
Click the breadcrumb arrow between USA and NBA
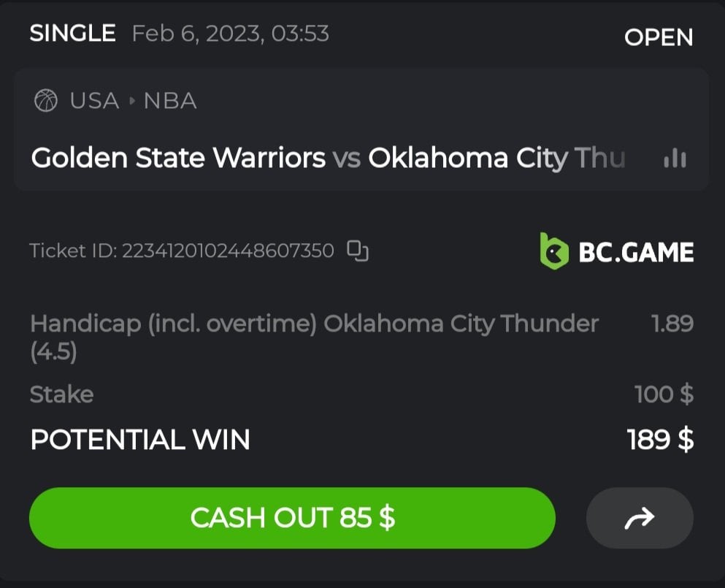(132, 101)
